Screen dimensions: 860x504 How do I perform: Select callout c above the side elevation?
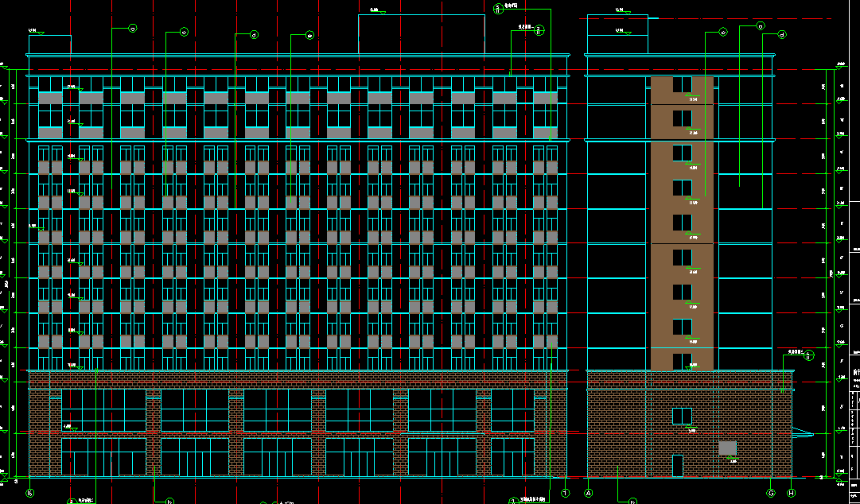pos(723,33)
